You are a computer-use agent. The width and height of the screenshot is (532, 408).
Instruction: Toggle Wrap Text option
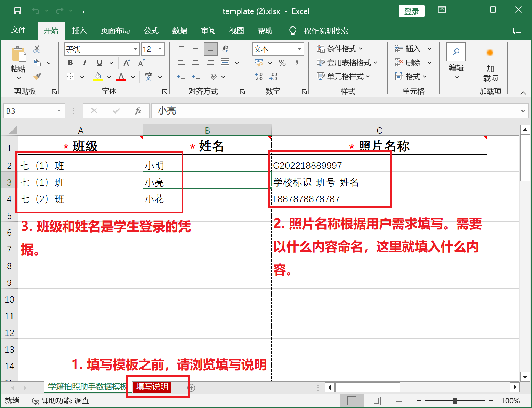click(225, 49)
